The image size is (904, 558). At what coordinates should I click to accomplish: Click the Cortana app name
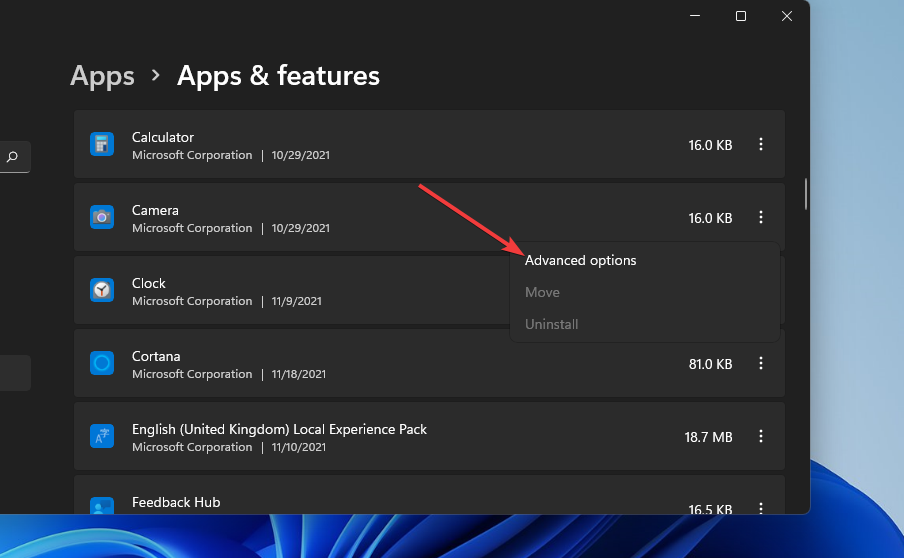(156, 356)
